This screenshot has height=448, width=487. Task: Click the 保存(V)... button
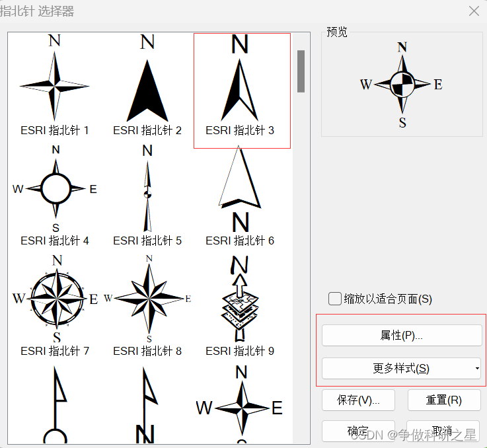[358, 400]
